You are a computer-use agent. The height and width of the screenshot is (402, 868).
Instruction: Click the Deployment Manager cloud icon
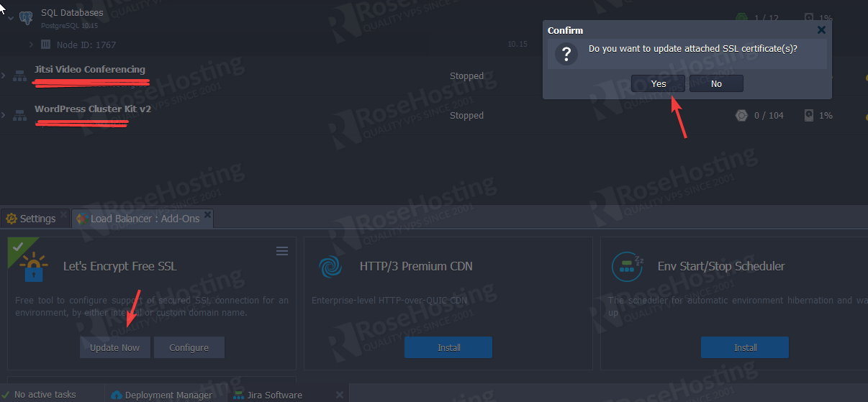pos(117,395)
